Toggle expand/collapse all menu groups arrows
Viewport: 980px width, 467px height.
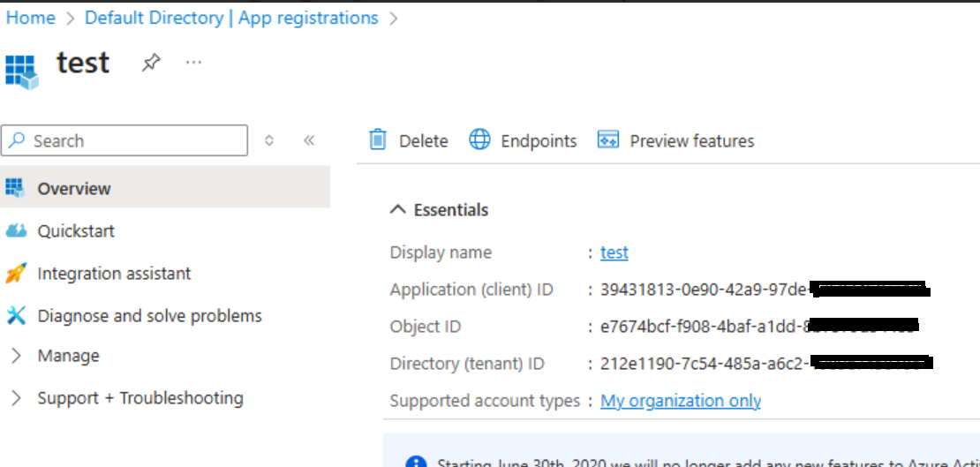click(269, 140)
